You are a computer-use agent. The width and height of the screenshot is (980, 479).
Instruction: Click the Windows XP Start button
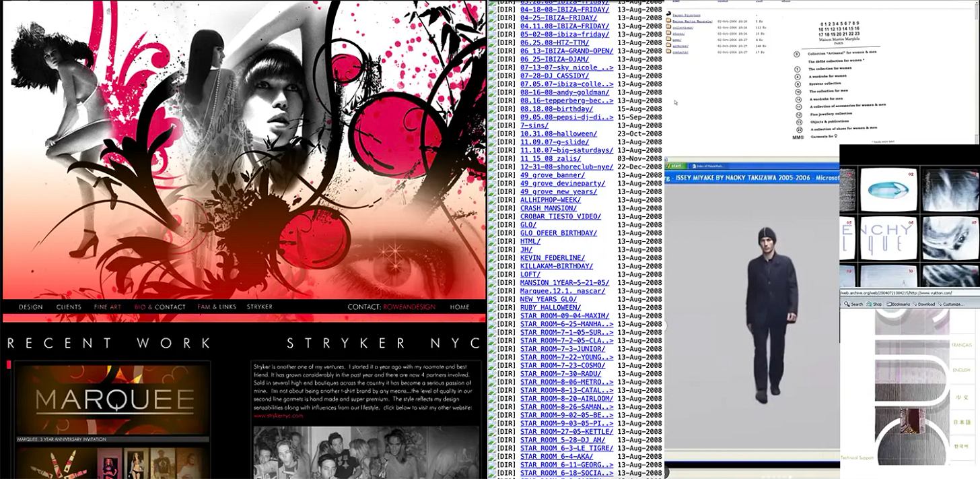click(x=674, y=166)
